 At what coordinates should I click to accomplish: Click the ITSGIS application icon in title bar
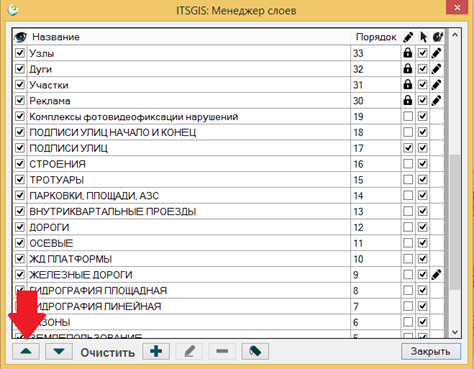click(13, 10)
